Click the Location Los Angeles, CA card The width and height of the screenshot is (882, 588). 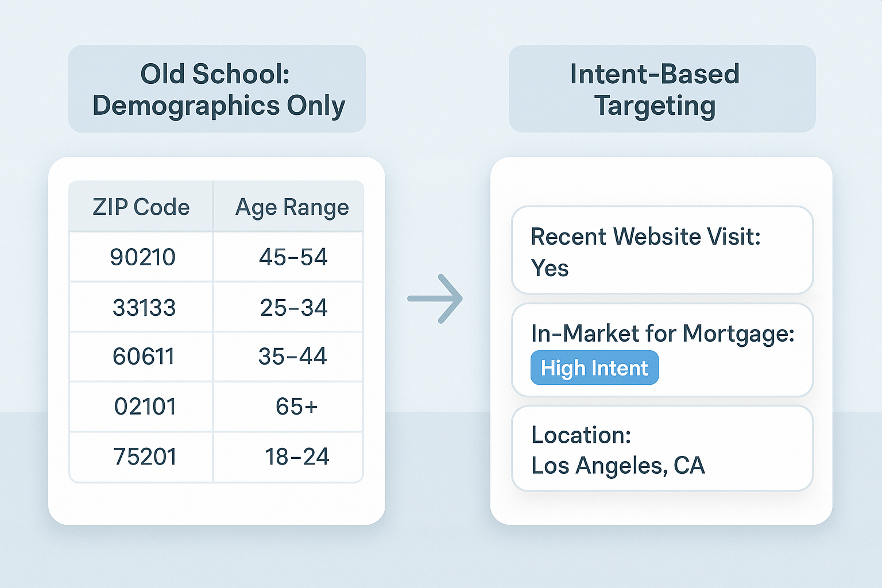click(x=662, y=448)
